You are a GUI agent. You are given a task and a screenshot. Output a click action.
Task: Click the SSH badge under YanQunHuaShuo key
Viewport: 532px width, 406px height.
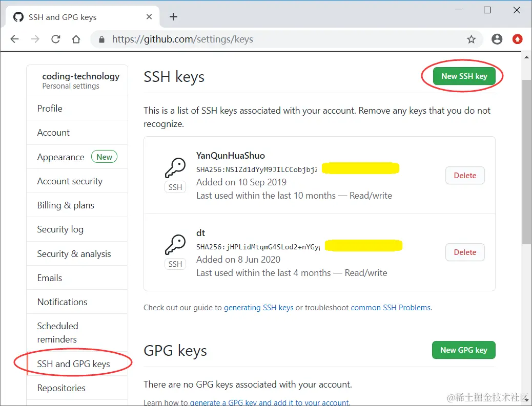175,187
